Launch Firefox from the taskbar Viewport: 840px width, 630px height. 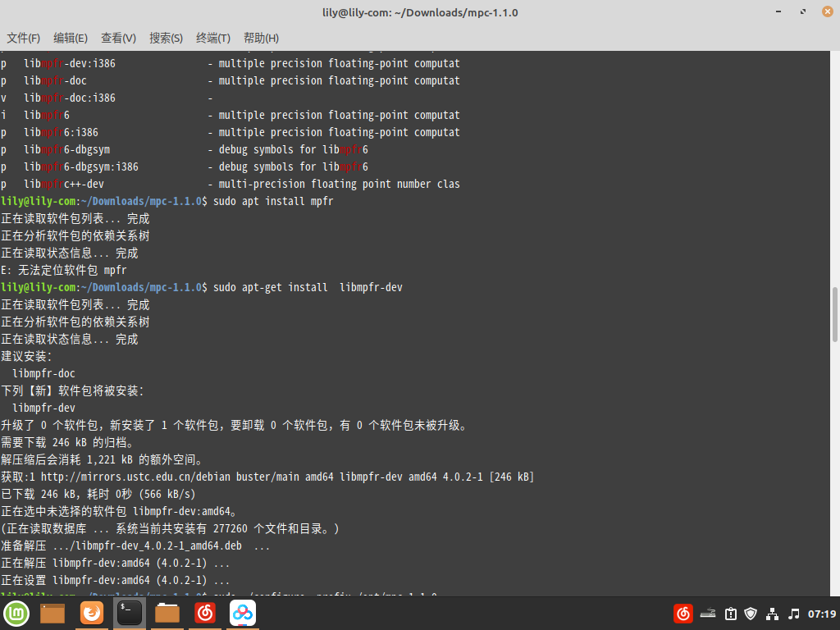(x=91, y=613)
